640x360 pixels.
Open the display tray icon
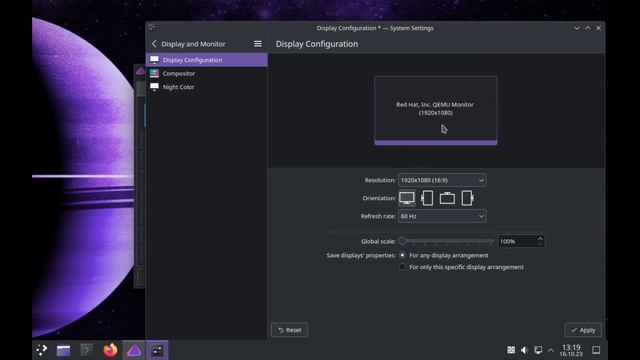538,350
